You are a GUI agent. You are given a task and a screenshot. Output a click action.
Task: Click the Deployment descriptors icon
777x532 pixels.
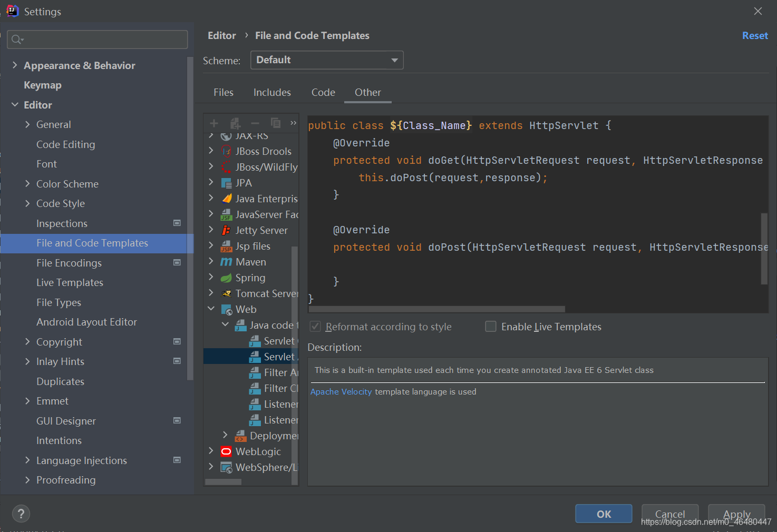(240, 436)
